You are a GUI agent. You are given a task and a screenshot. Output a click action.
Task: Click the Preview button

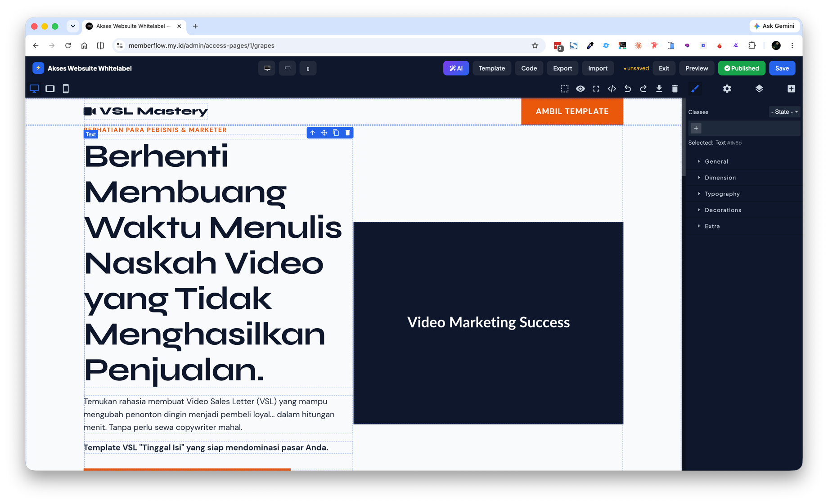click(x=697, y=68)
